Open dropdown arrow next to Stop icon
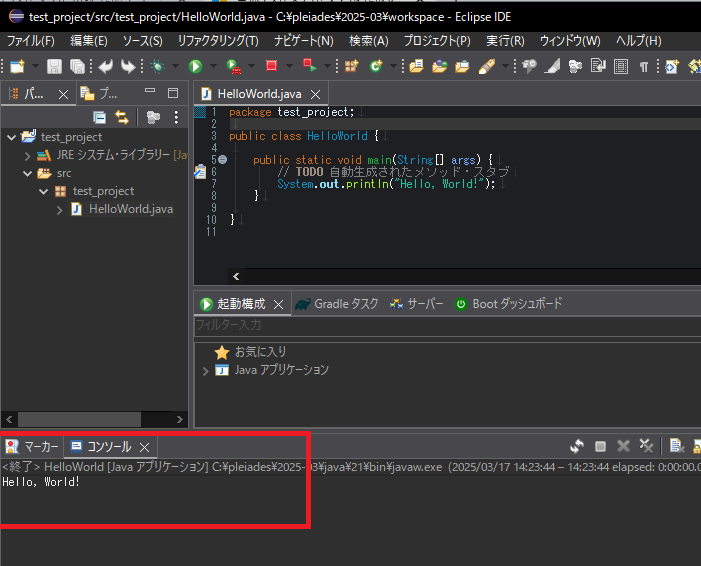This screenshot has height=566, width=701. pos(289,67)
